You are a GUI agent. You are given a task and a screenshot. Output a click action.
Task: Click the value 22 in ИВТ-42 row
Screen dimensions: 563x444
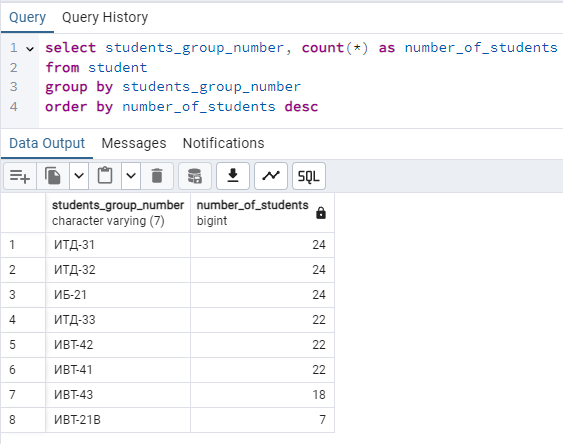[262, 345]
